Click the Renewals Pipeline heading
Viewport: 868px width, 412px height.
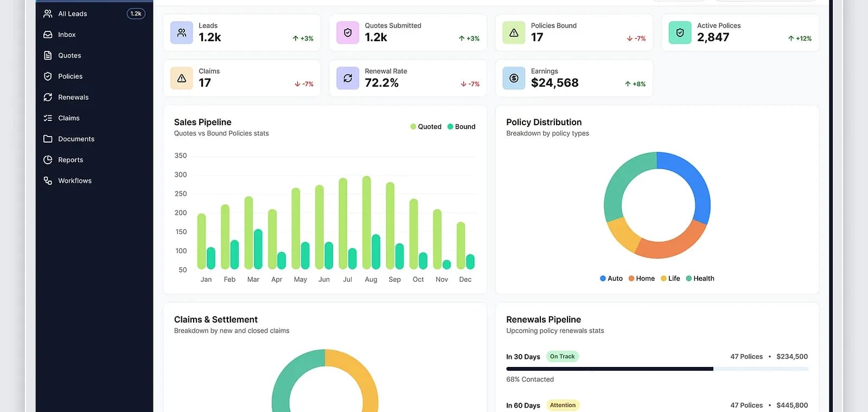coord(544,320)
